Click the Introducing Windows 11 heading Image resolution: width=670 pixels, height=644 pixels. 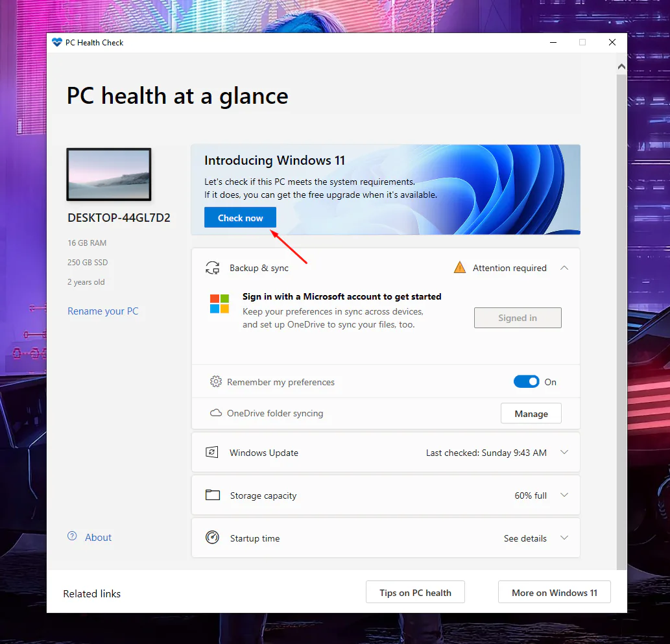(x=274, y=160)
